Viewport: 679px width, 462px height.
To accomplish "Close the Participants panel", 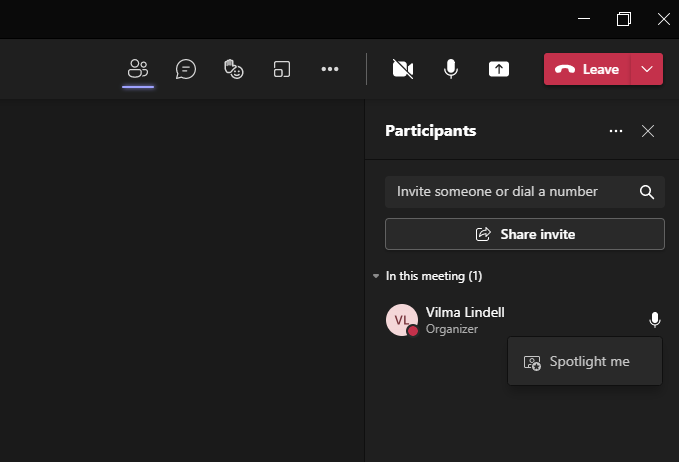I will tap(648, 131).
